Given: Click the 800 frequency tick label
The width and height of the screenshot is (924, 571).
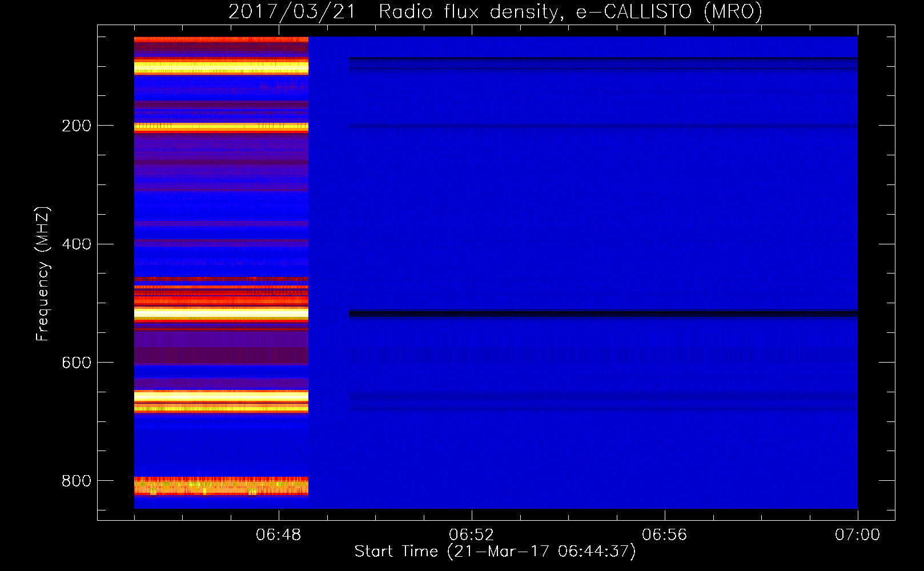Looking at the screenshot, I should pyautogui.click(x=77, y=481).
